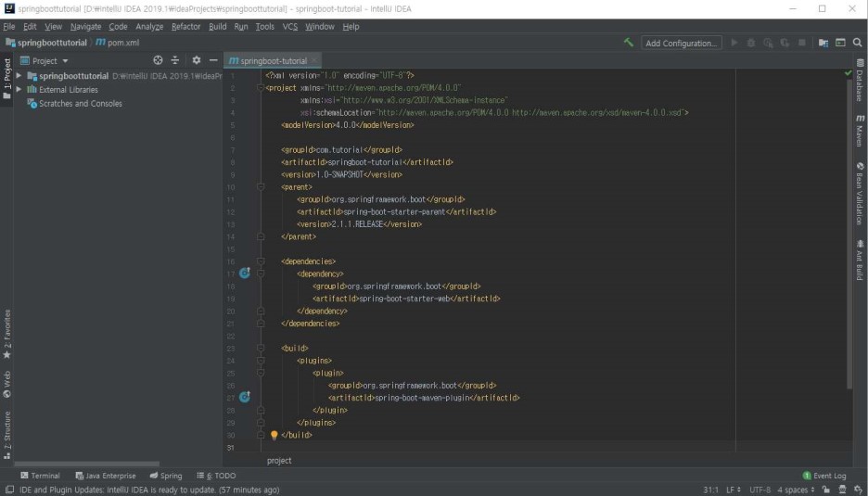Click the Run play icon
The width and height of the screenshot is (868, 496).
click(734, 43)
